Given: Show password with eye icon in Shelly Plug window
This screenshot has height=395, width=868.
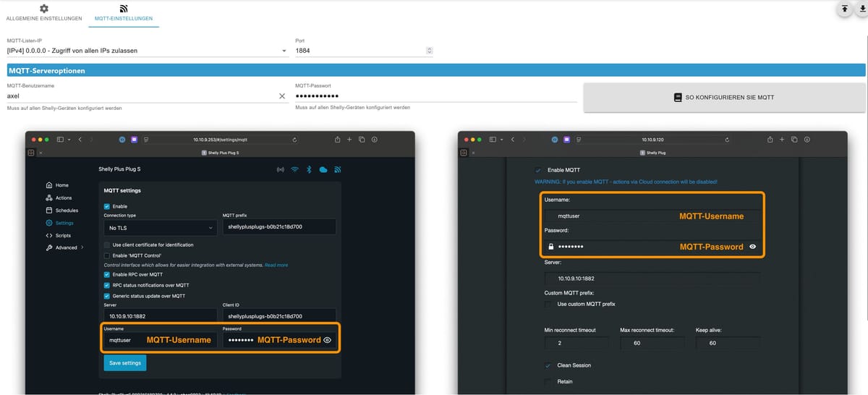Looking at the screenshot, I should pyautogui.click(x=753, y=247).
